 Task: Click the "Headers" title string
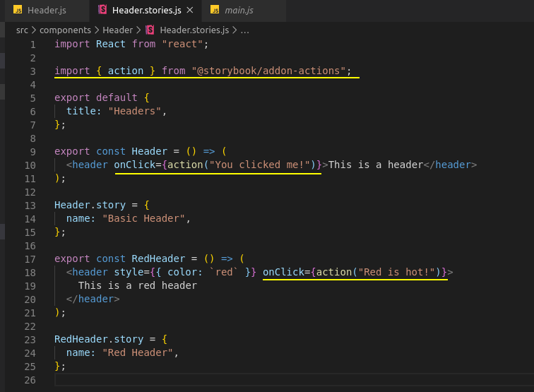pos(134,111)
